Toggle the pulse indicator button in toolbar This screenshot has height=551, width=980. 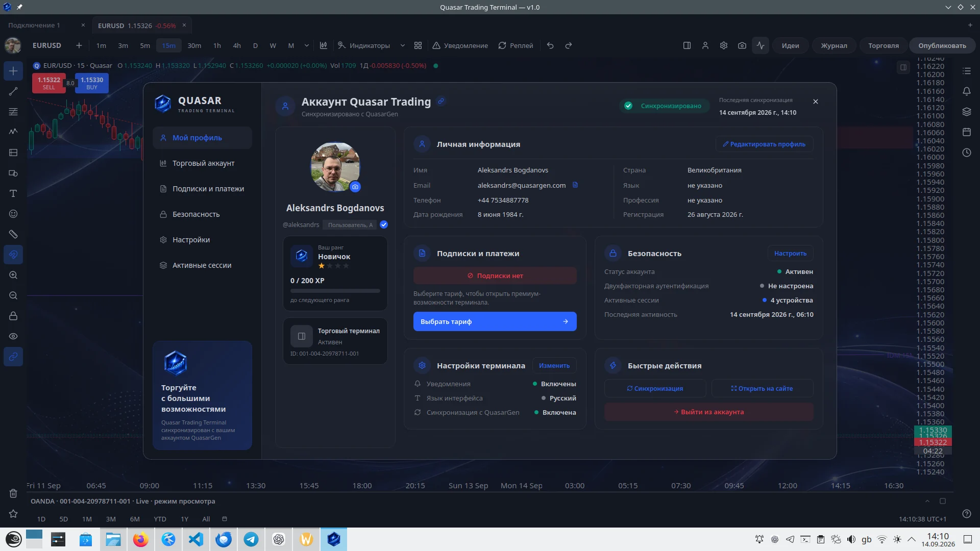(761, 45)
